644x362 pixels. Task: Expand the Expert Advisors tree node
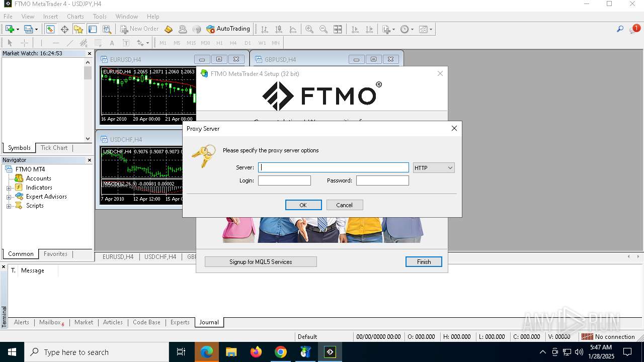[9, 197]
